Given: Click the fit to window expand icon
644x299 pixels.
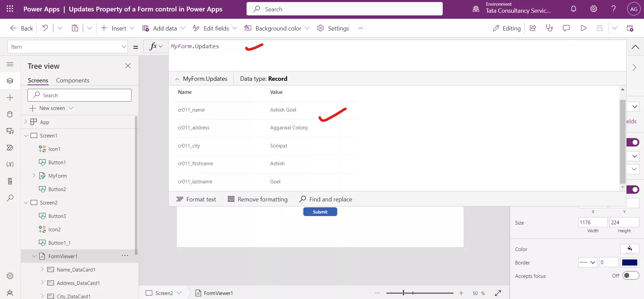Looking at the screenshot, I should [x=498, y=293].
